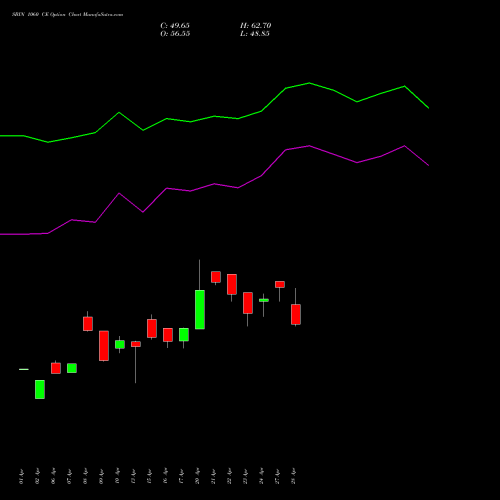Click the '24 Apr' date label
The width and height of the screenshot is (500, 500).
point(261,476)
